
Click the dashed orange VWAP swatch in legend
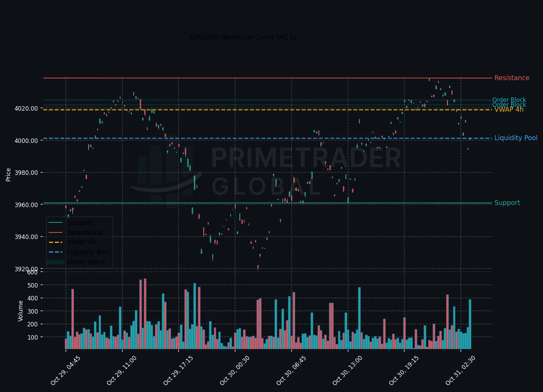pos(56,242)
